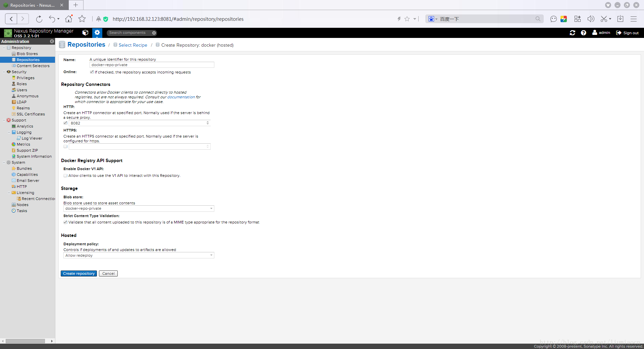
Task: Open Blob Stores in the sidebar
Action: pyautogui.click(x=27, y=54)
